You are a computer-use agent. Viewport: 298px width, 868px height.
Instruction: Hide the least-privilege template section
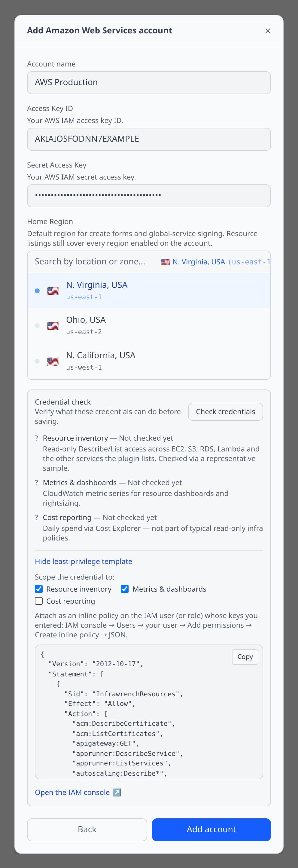[x=84, y=561]
